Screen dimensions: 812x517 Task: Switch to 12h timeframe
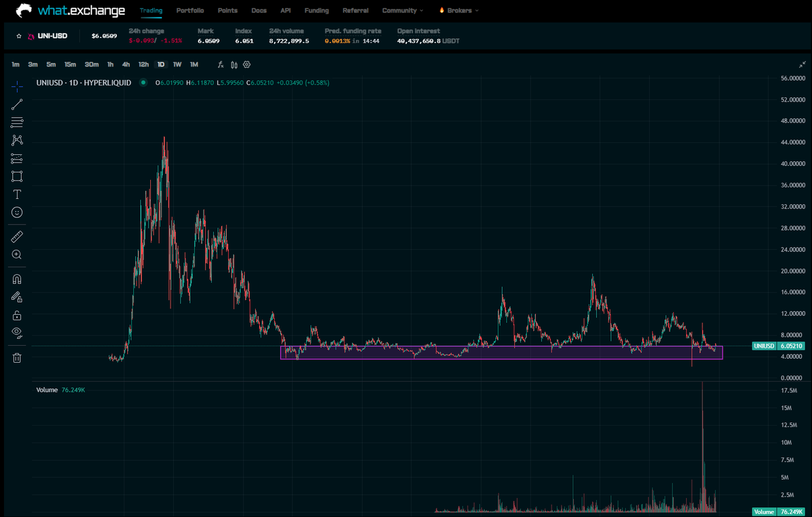click(143, 65)
